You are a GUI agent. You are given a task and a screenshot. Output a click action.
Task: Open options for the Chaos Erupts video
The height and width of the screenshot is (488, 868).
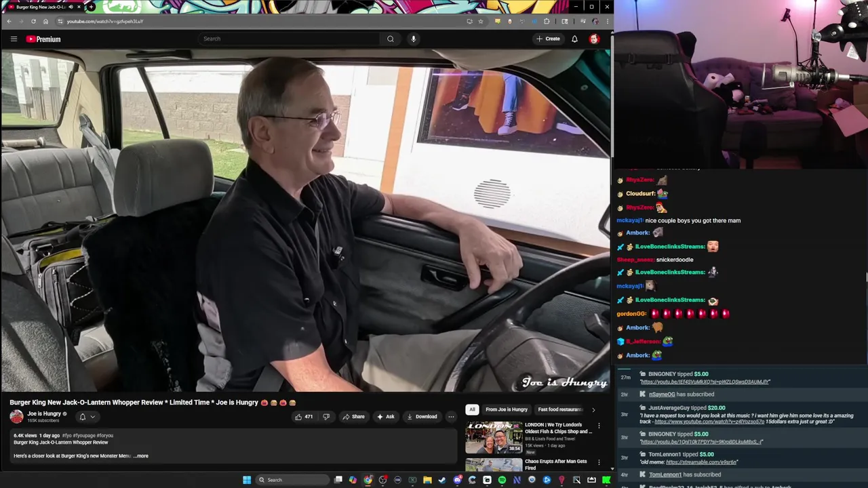599,462
